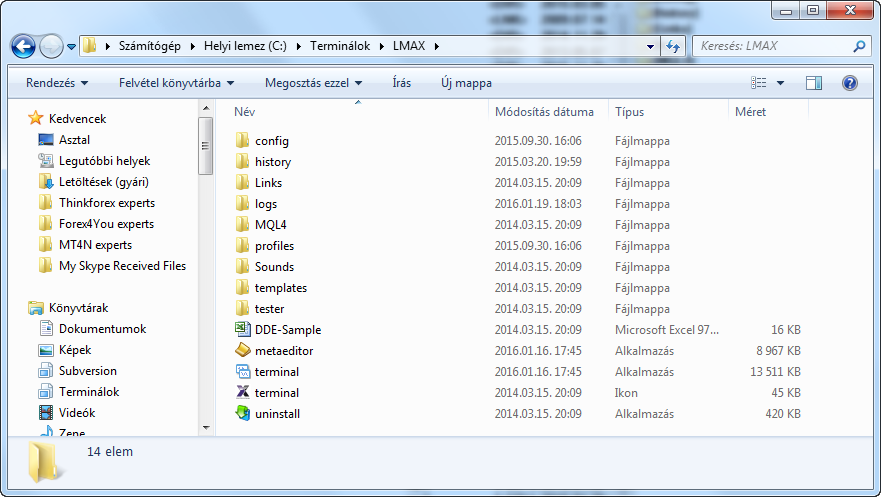Viewport: 881px width, 497px height.
Task: Open Felvétel könyvtárba dropdown menu
Action: [x=176, y=83]
